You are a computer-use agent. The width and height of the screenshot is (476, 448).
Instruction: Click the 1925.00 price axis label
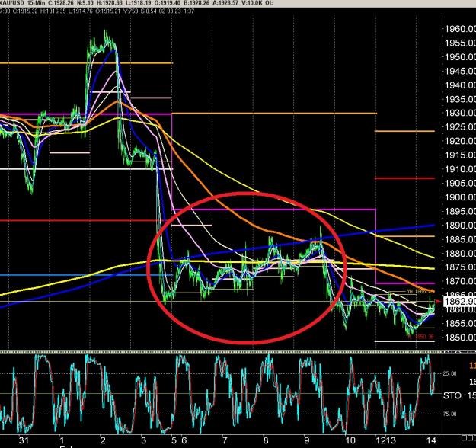tap(460, 127)
